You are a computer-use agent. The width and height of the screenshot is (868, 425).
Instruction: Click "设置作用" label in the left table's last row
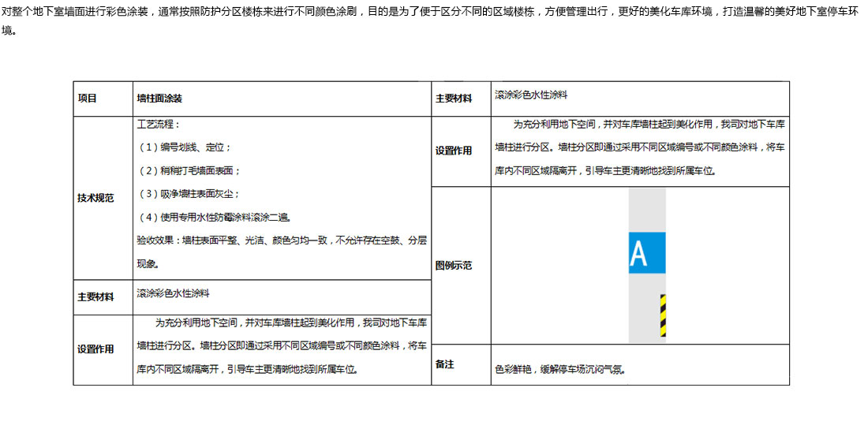[x=95, y=349]
